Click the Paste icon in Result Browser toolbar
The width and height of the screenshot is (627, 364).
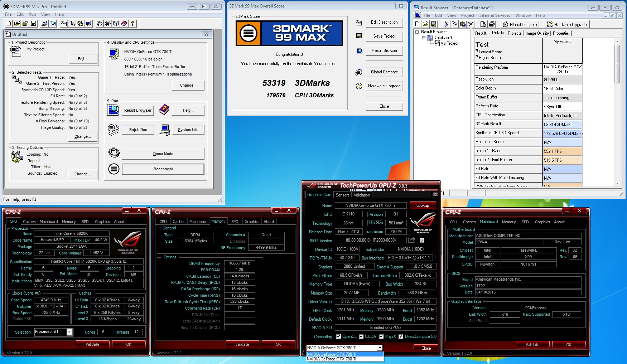pos(463,24)
